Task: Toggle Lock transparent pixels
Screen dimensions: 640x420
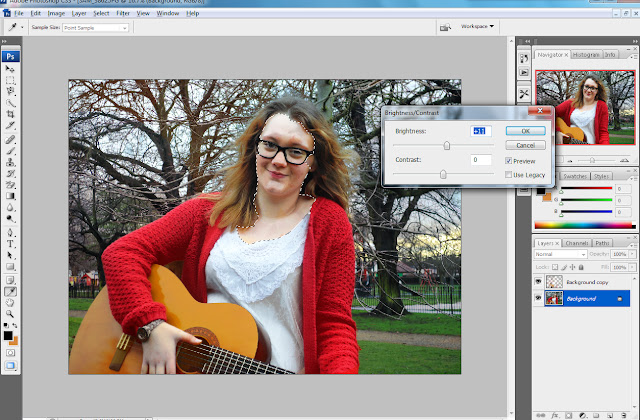Action: (555, 267)
